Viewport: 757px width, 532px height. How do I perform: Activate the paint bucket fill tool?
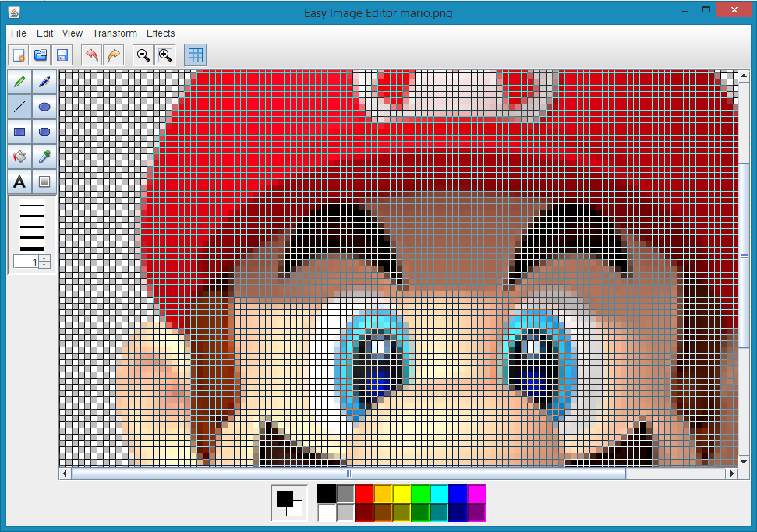click(19, 157)
